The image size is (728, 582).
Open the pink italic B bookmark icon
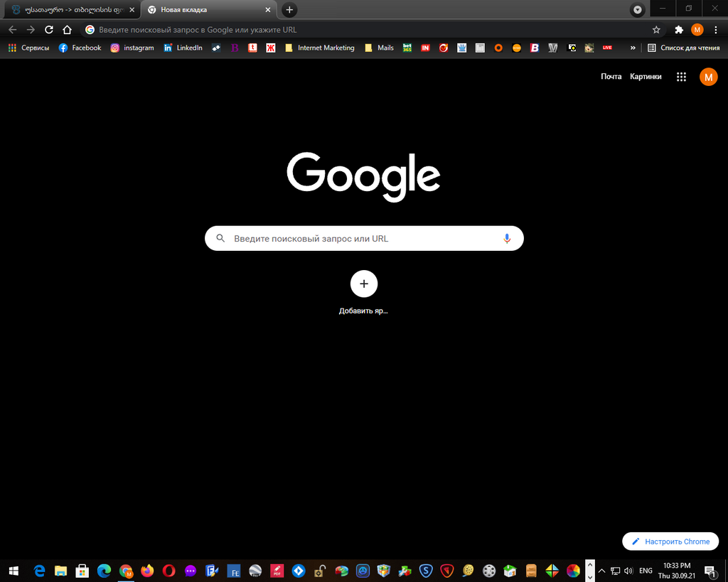(535, 48)
